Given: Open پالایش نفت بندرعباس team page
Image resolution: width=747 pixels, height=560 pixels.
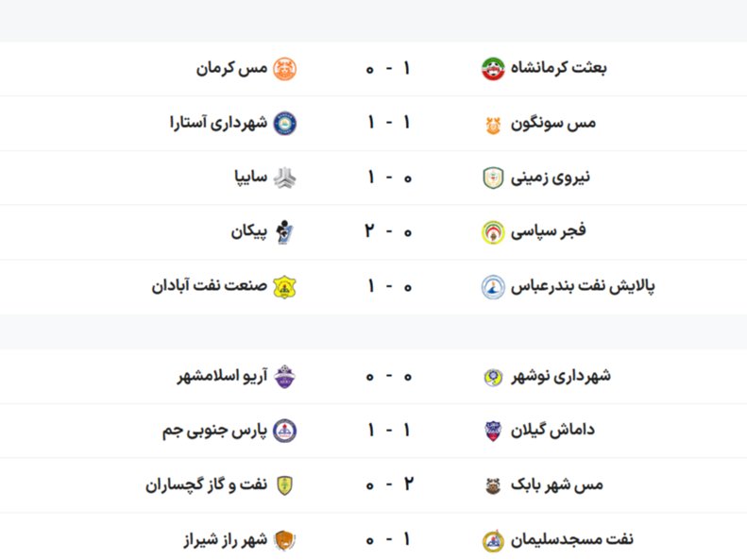Looking at the screenshot, I should coord(583,287).
